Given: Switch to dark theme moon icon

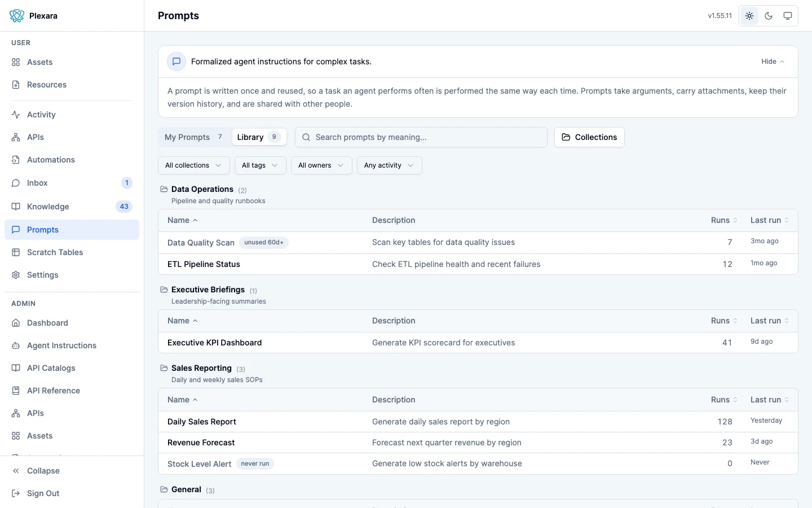Looking at the screenshot, I should (769, 16).
